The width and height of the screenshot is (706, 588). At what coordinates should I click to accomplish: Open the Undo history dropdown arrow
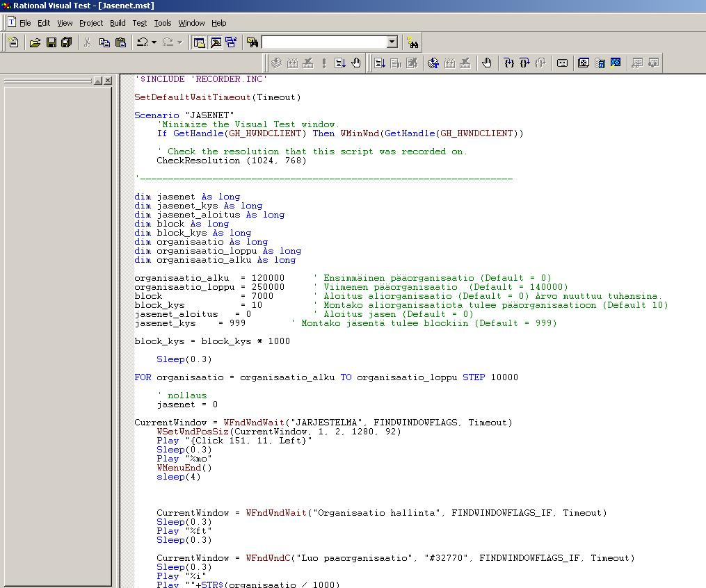click(x=154, y=42)
